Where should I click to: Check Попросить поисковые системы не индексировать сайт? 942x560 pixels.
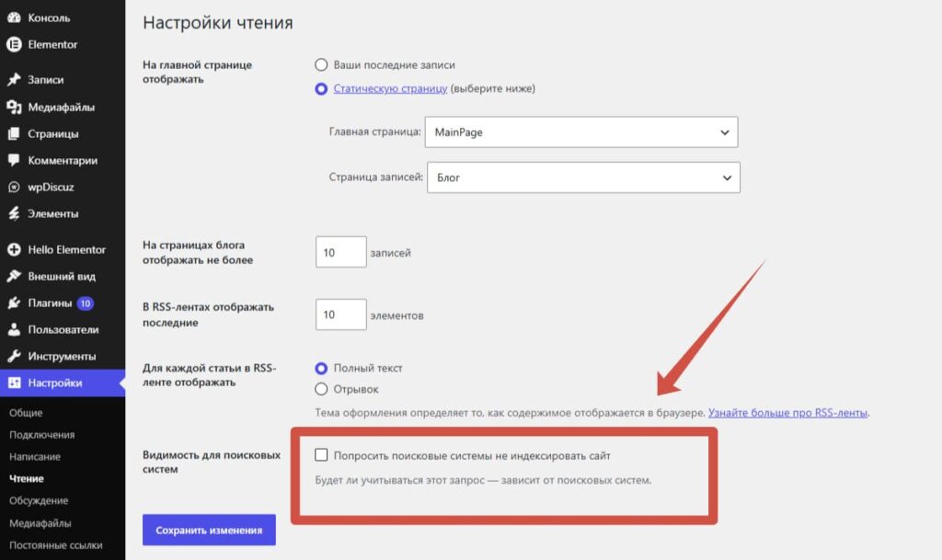click(x=321, y=455)
